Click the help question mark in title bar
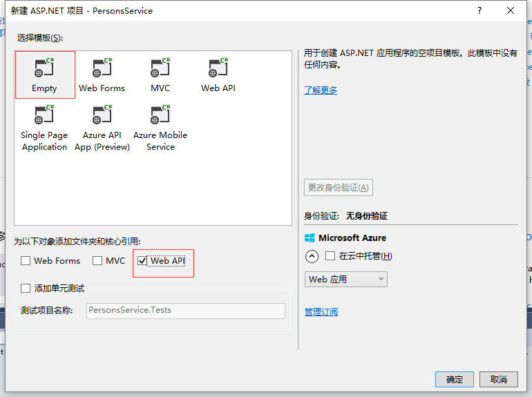The image size is (532, 397). click(x=479, y=10)
